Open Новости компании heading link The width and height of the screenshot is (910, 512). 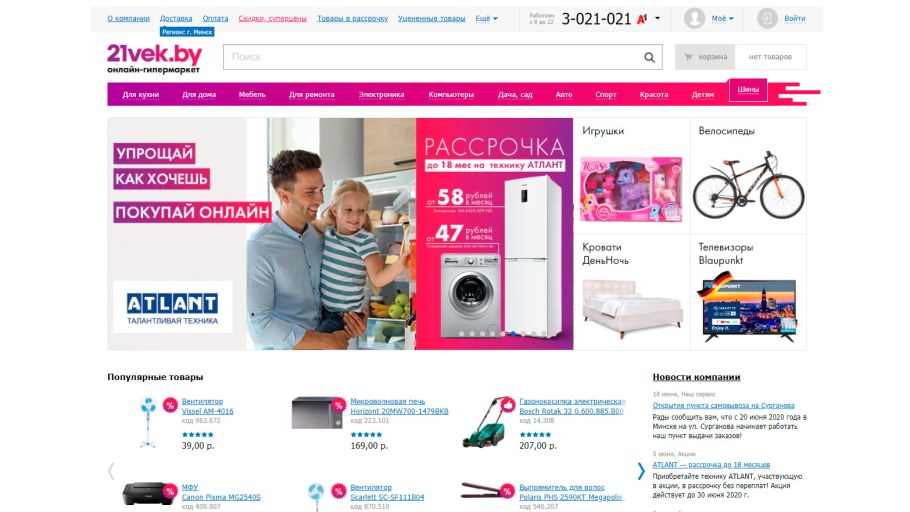click(696, 377)
